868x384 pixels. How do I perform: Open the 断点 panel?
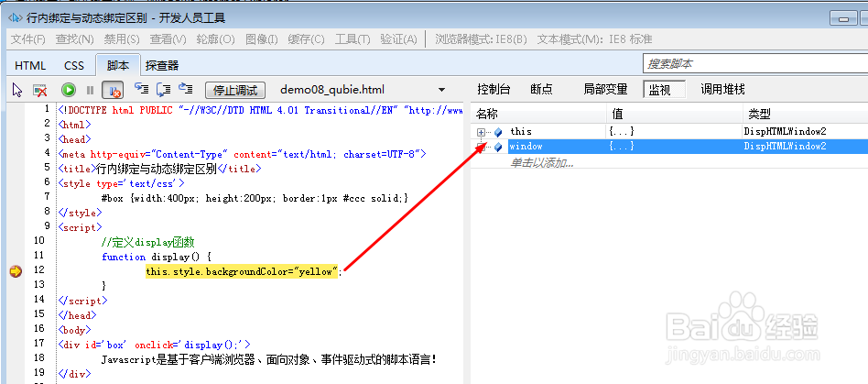[x=541, y=89]
